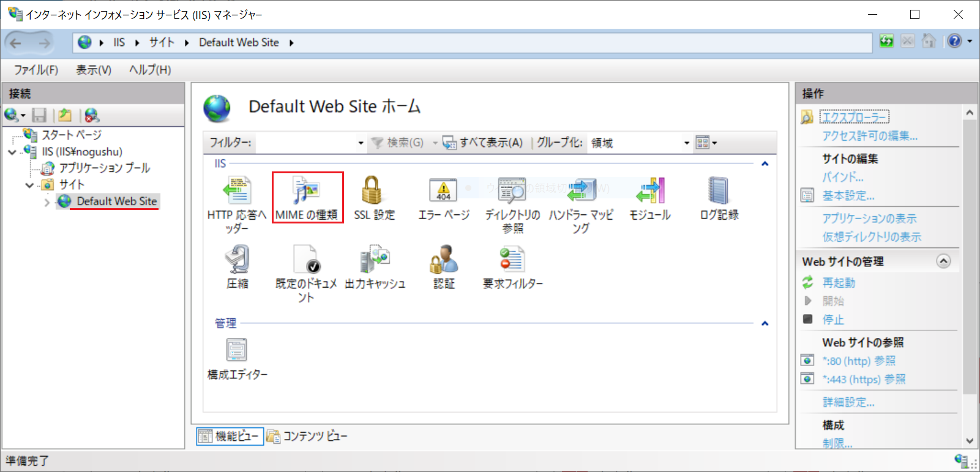
Task: Click 仮想ディレクトリの表示 link
Action: (x=872, y=237)
